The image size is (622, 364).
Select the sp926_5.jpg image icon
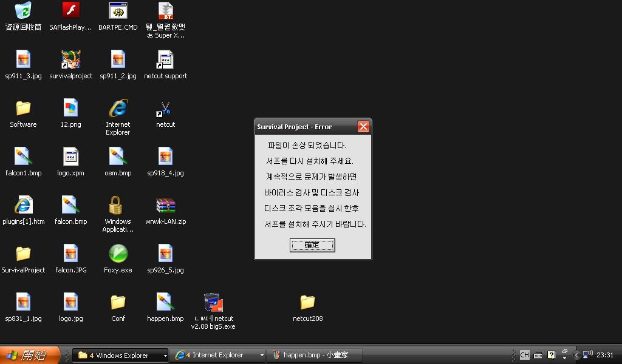pyautogui.click(x=165, y=253)
